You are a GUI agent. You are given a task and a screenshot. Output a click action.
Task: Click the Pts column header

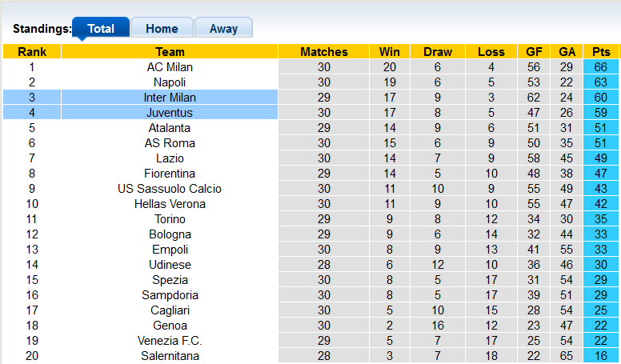pyautogui.click(x=601, y=52)
